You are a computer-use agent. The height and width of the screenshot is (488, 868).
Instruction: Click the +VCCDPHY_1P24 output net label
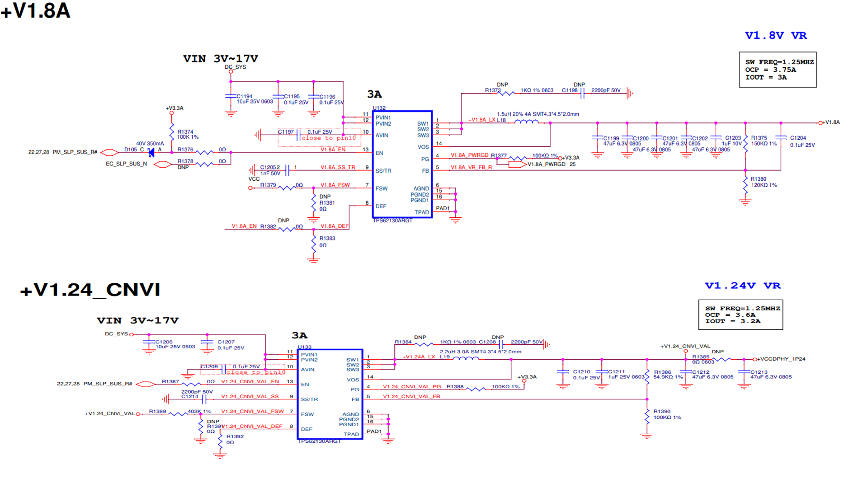coord(782,359)
